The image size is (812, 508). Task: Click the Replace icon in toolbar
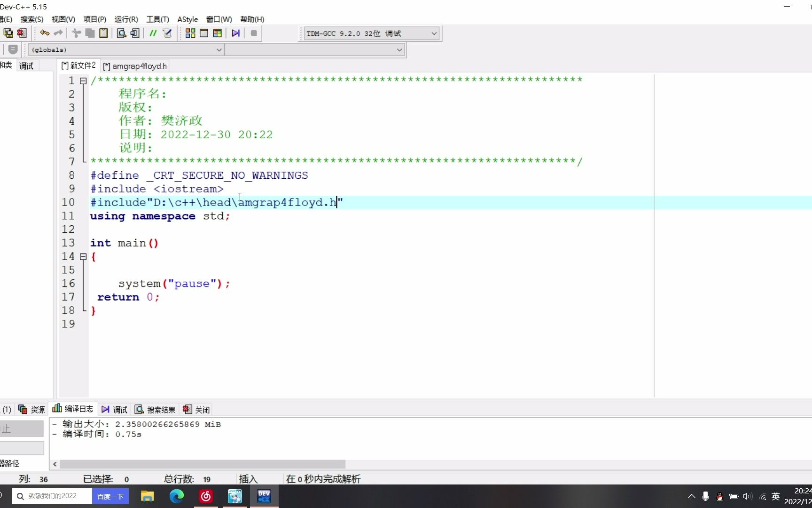[135, 33]
